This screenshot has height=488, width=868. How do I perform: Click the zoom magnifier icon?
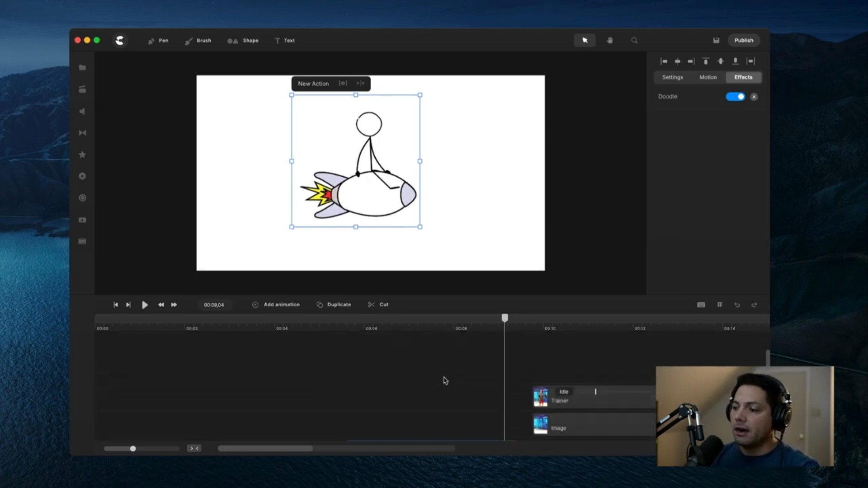click(x=634, y=41)
